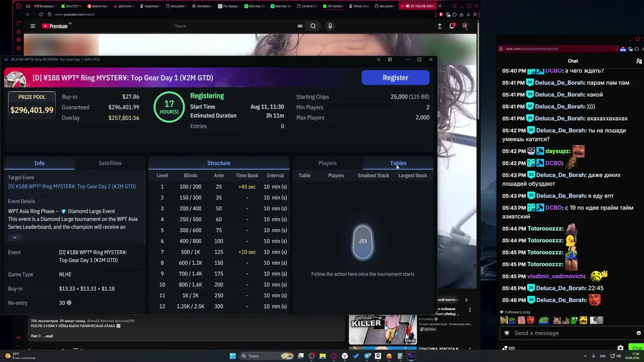Open Opera browser from the taskbar
The image size is (644, 362).
pos(334,356)
